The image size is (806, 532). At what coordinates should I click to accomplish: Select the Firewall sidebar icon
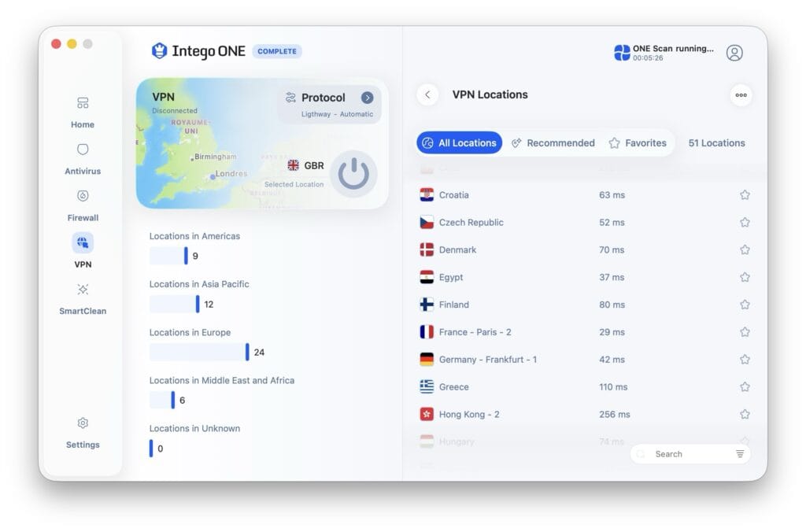83,201
